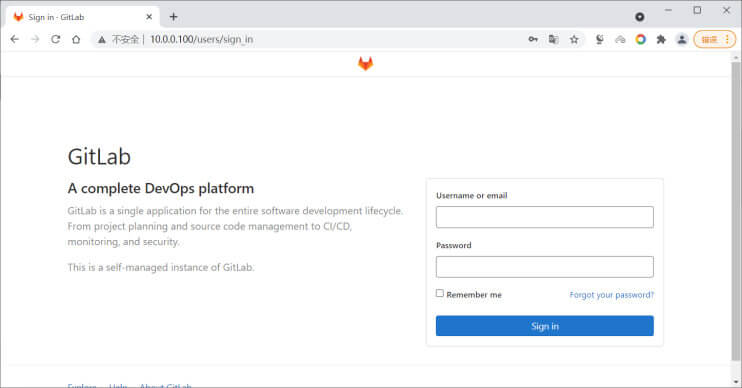Click the browser forward arrow

point(35,39)
